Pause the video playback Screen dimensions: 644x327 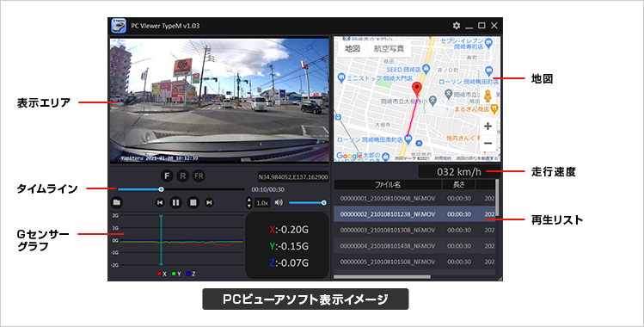point(175,202)
